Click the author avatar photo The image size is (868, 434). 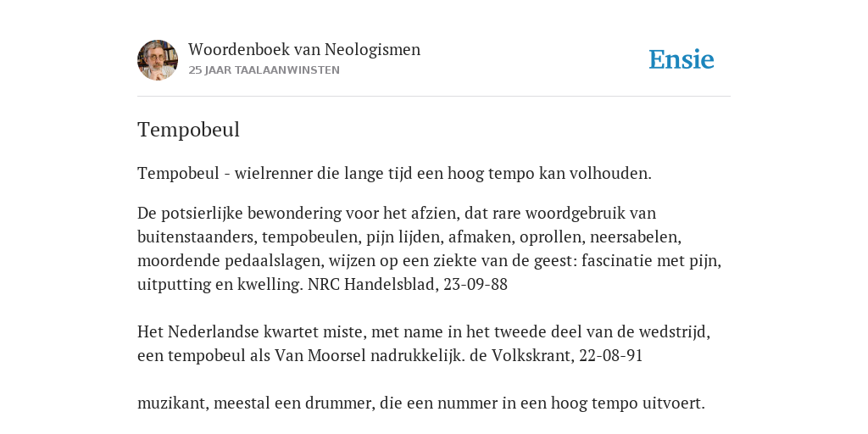(x=158, y=60)
